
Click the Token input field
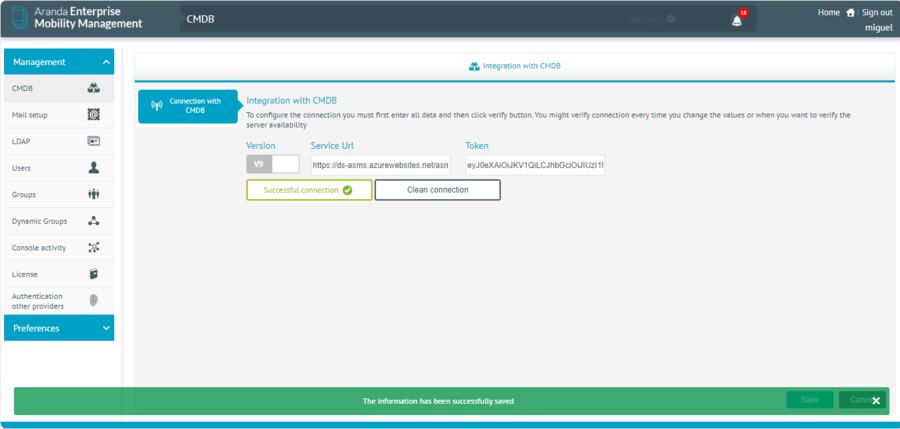click(535, 165)
